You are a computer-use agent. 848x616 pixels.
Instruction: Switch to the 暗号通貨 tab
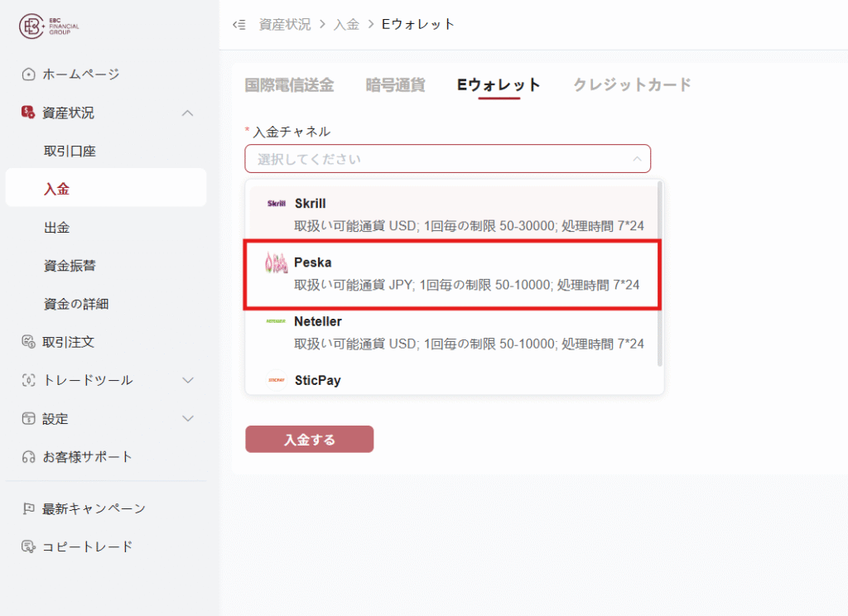[x=395, y=84]
